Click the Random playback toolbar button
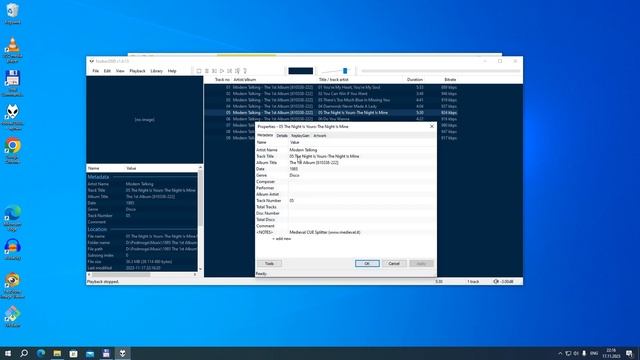 [238, 71]
